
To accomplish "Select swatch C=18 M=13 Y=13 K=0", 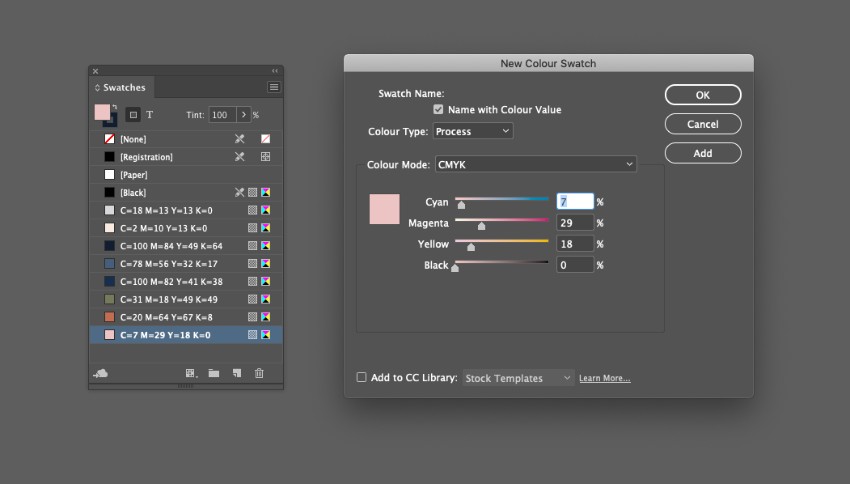I will click(186, 210).
